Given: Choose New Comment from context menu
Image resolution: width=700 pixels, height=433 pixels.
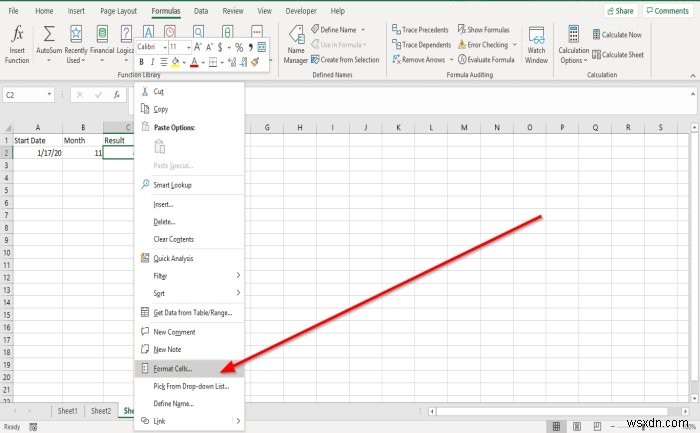Looking at the screenshot, I should point(189,332).
